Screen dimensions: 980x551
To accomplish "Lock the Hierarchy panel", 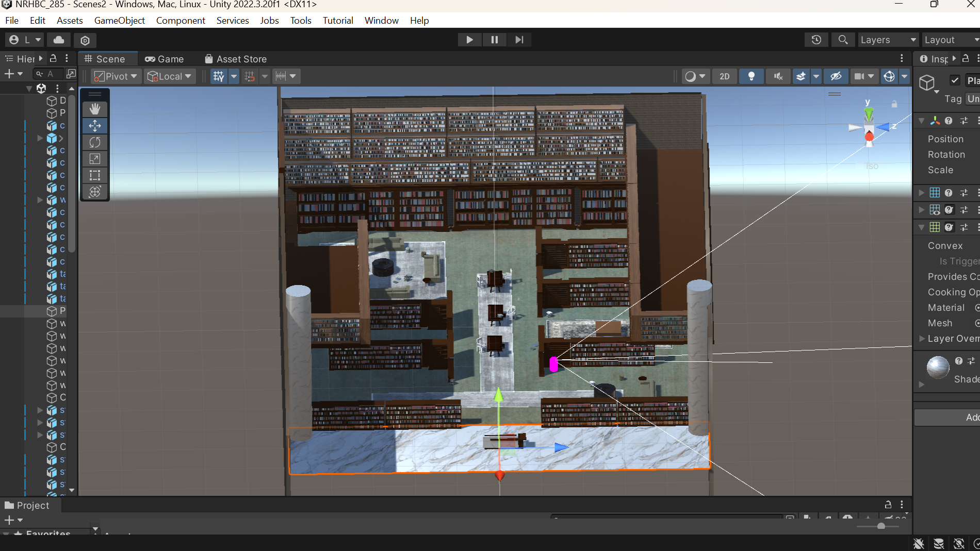I will [x=53, y=58].
